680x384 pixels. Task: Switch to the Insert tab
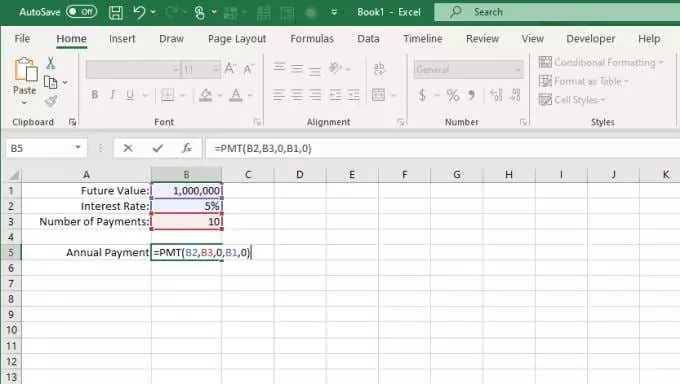(x=122, y=39)
